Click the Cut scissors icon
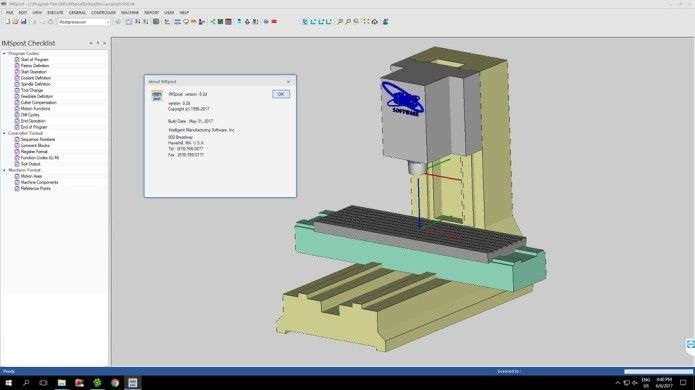This screenshot has width=695, height=390. pos(34,22)
